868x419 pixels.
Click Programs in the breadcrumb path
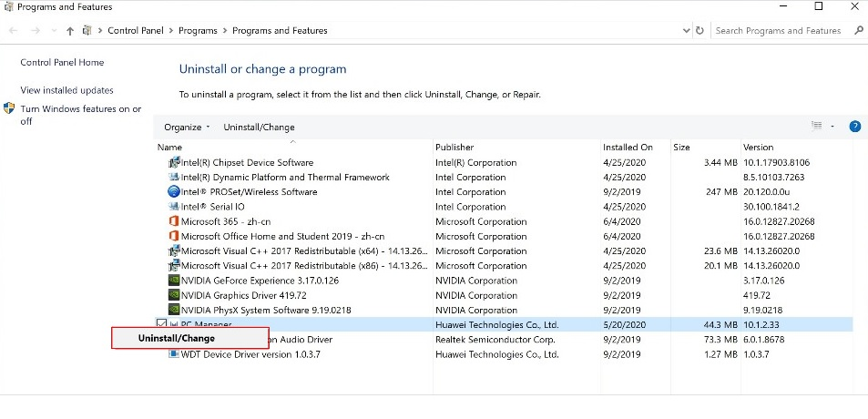pos(198,30)
